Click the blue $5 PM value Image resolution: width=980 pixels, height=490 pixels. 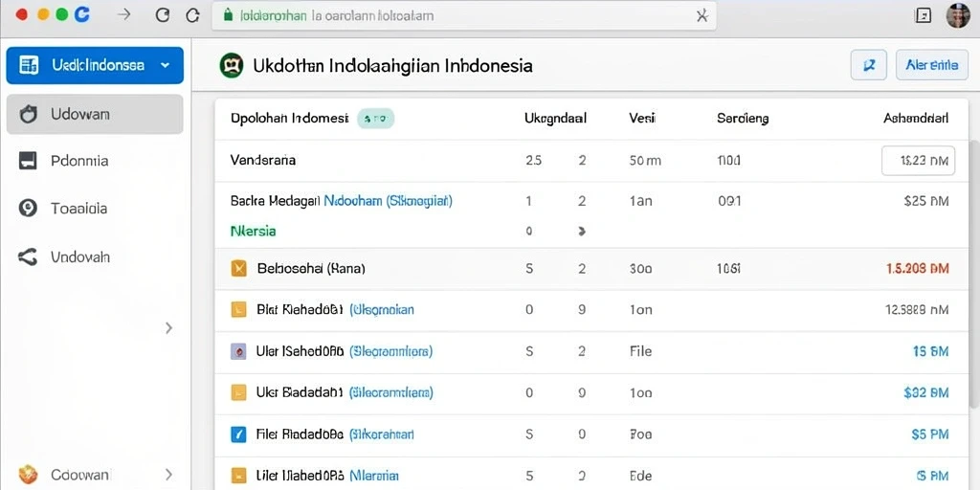coord(930,434)
